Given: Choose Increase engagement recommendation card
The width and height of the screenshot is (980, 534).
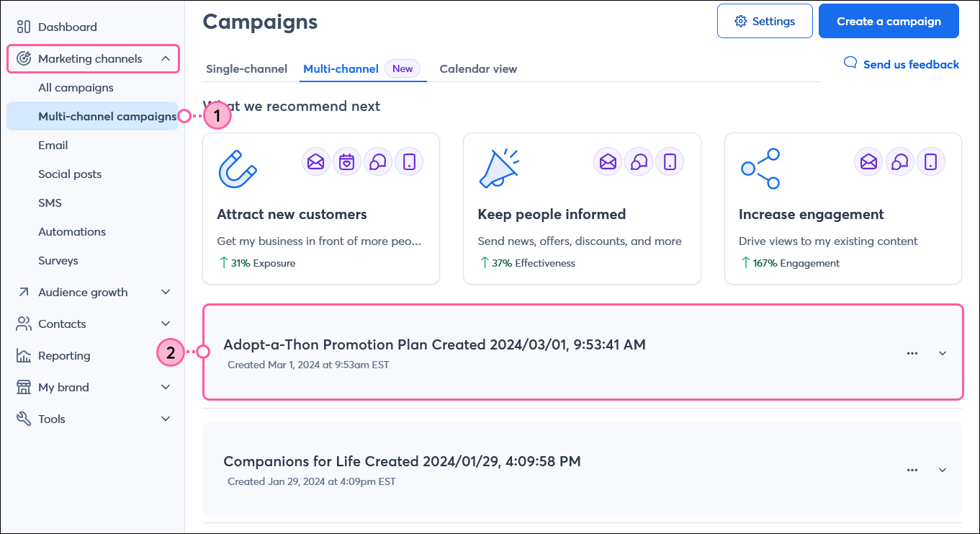Looking at the screenshot, I should (x=843, y=208).
